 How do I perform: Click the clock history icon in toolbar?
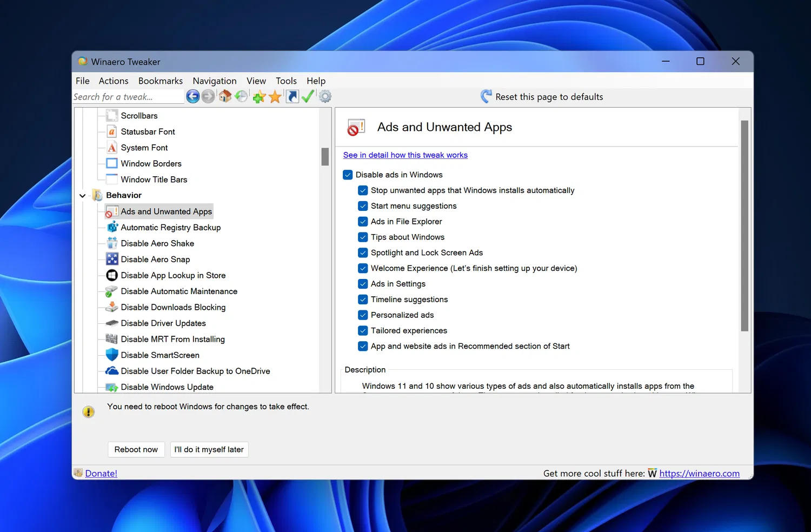point(241,97)
